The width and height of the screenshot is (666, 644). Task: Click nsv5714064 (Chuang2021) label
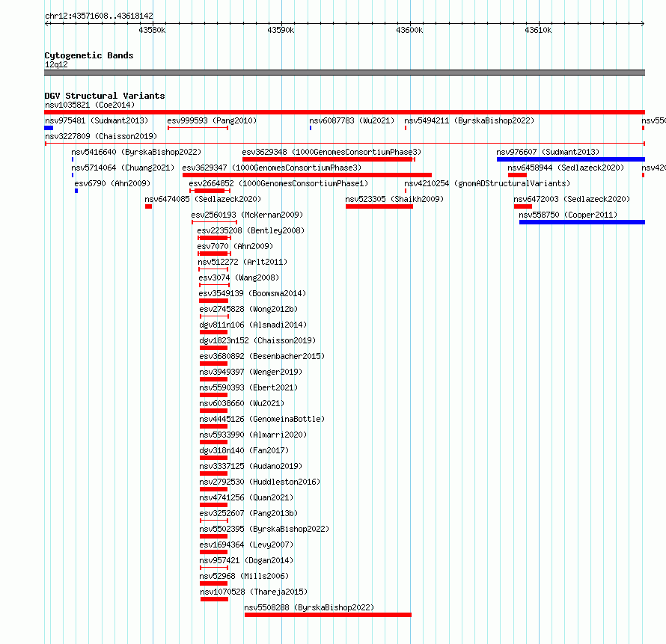click(x=123, y=168)
